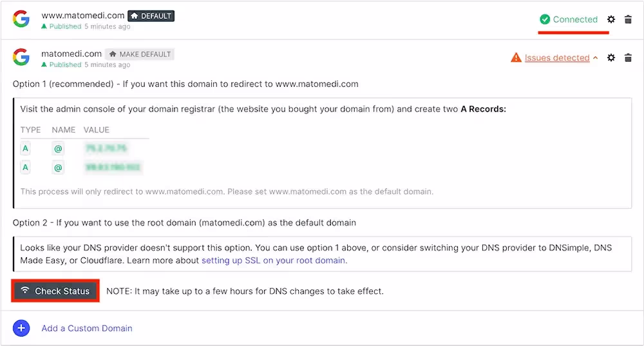Click Option 1 (recommended) heading

[185, 84]
